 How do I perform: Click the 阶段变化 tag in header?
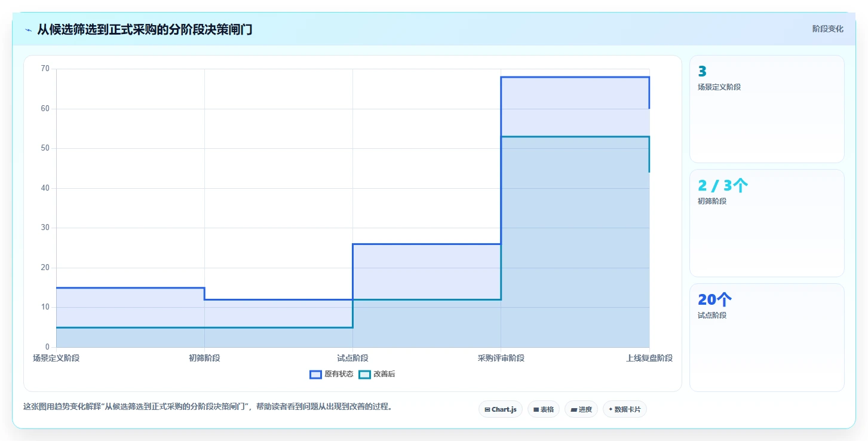click(x=828, y=29)
